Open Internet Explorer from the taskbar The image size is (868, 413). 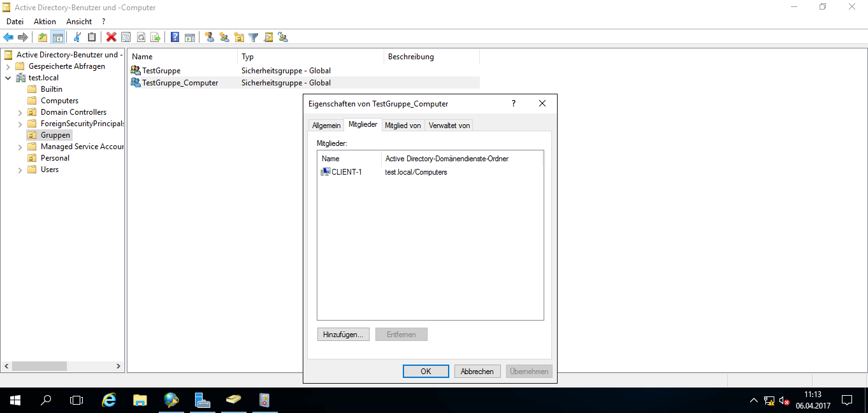click(x=110, y=400)
